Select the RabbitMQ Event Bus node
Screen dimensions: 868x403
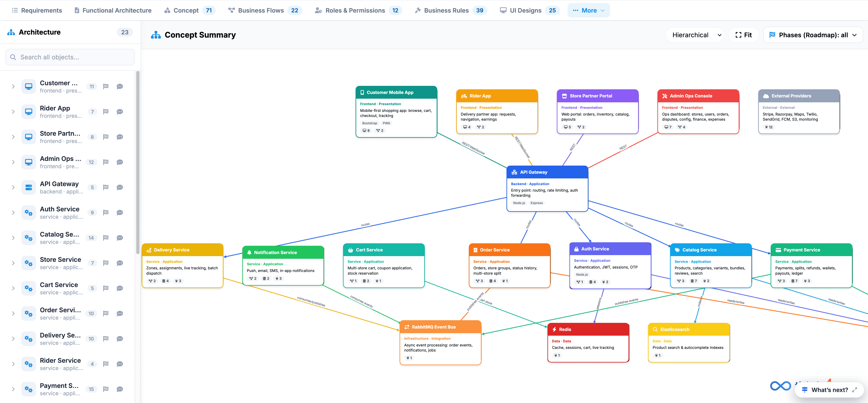(x=440, y=342)
